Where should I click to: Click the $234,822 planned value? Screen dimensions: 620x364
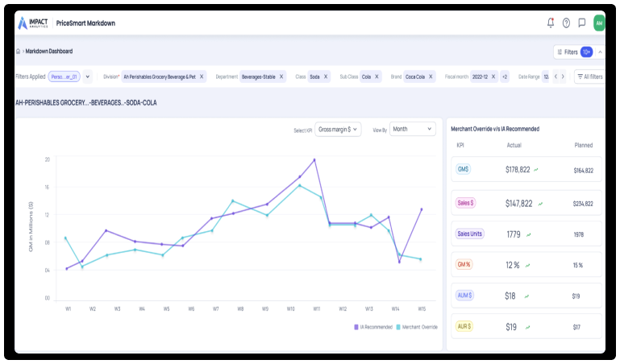pos(583,204)
